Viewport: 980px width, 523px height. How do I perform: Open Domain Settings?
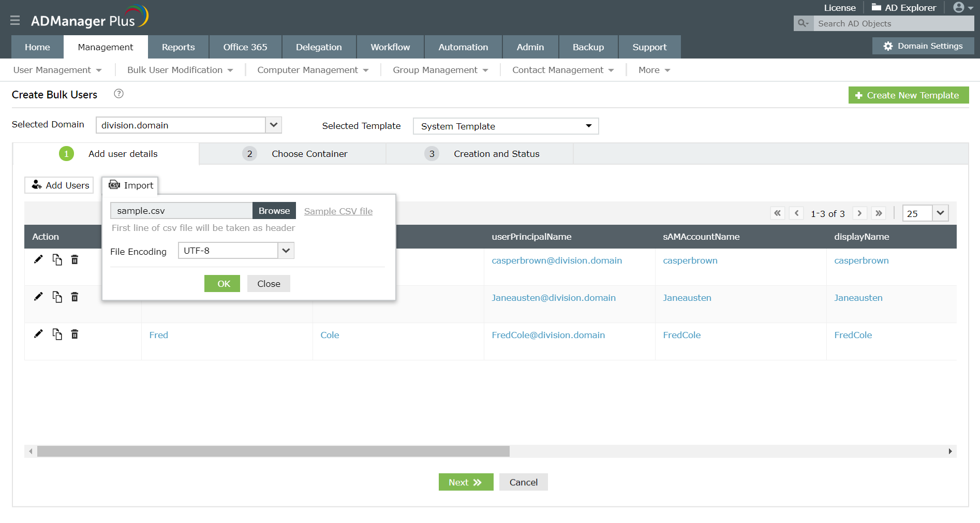923,46
